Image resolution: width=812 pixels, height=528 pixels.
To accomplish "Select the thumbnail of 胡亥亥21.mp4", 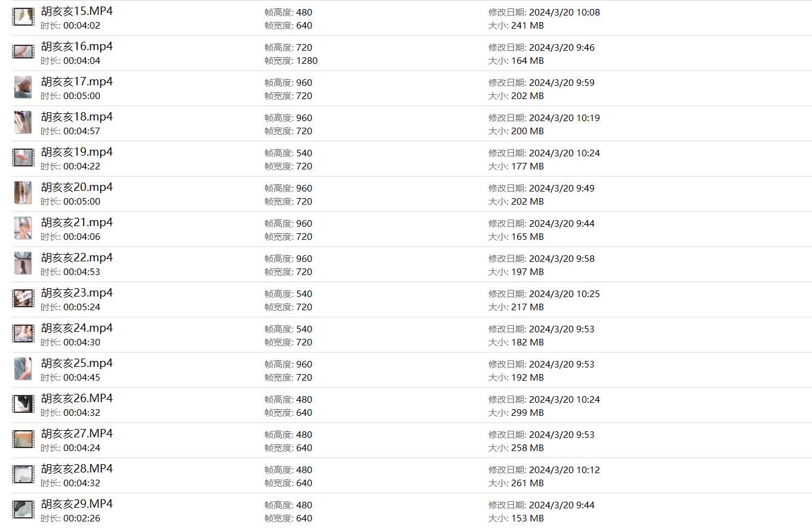I will coord(23,229).
